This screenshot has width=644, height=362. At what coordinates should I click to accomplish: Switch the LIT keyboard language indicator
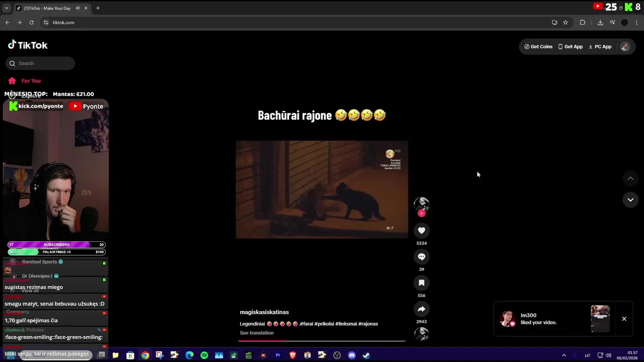587,355
